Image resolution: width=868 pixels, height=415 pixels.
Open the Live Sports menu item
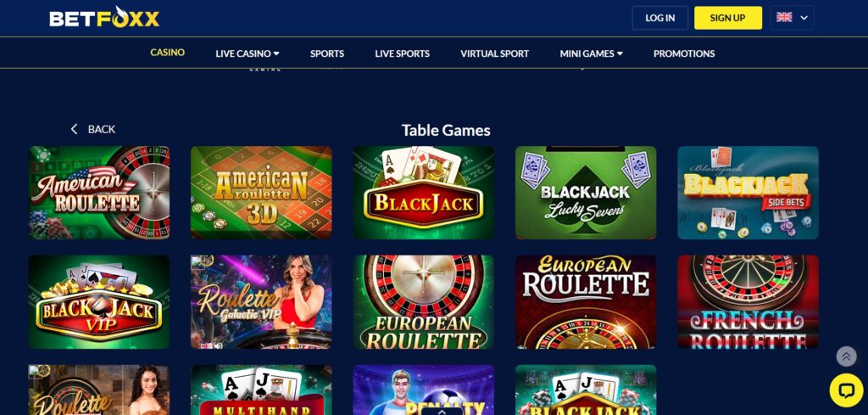coord(403,53)
